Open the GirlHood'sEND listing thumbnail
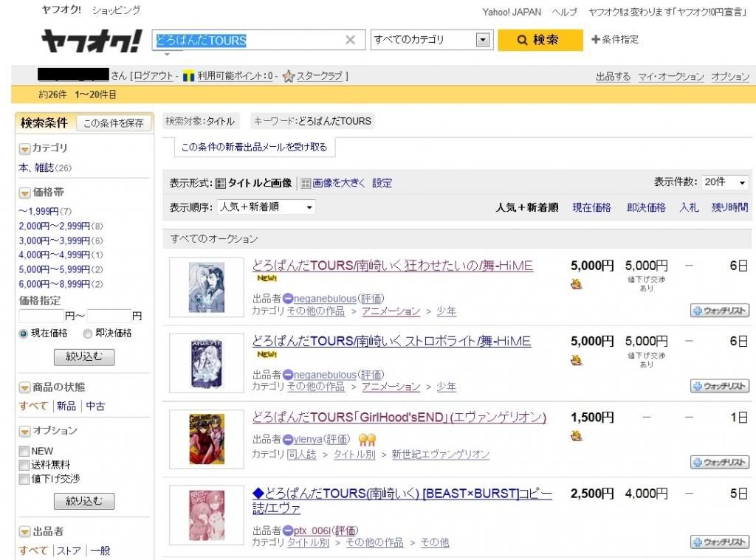Image resolution: width=756 pixels, height=560 pixels. tap(207, 438)
